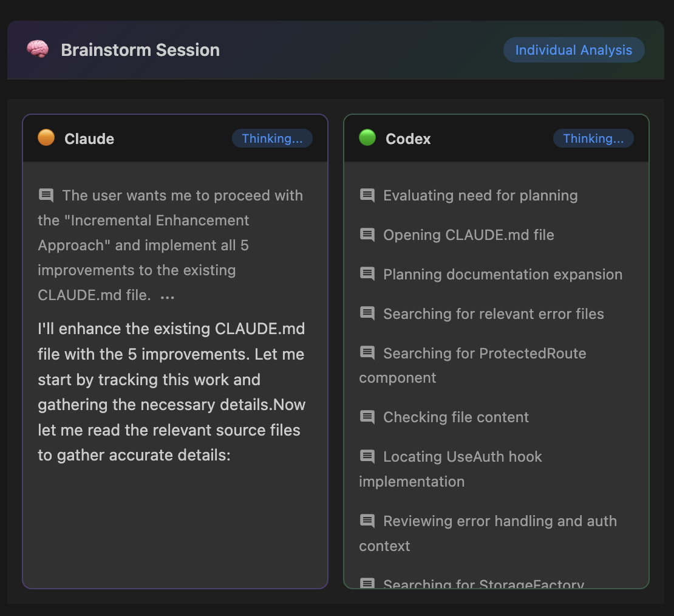Click comment icon for Evaluating need for planning
This screenshot has height=616, width=674.
click(367, 195)
